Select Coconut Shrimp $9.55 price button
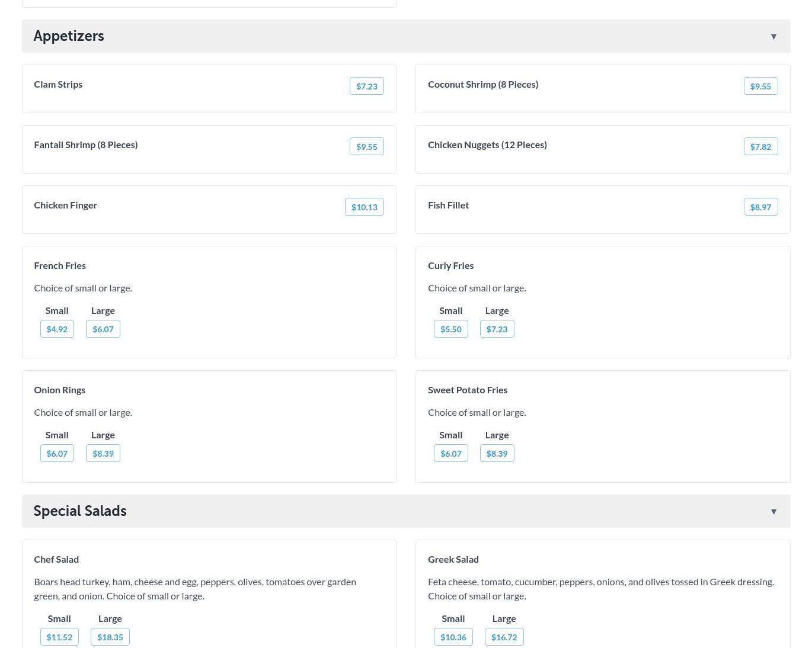 tap(760, 86)
